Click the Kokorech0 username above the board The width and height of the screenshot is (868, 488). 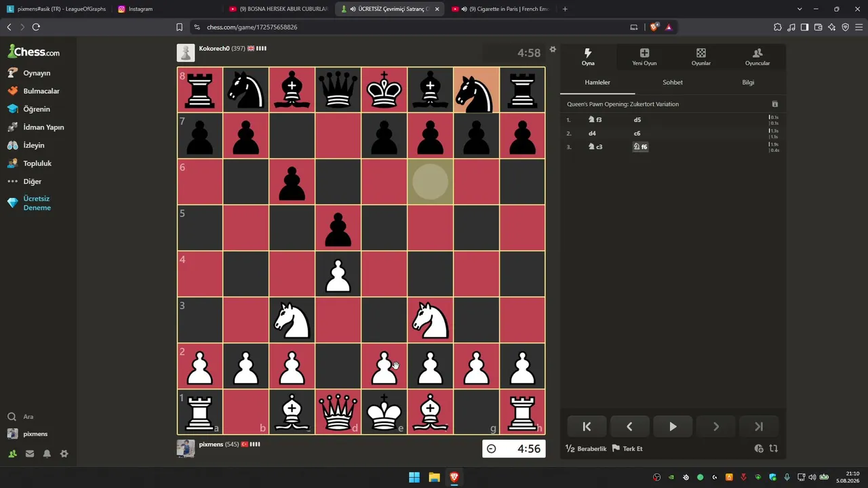214,49
